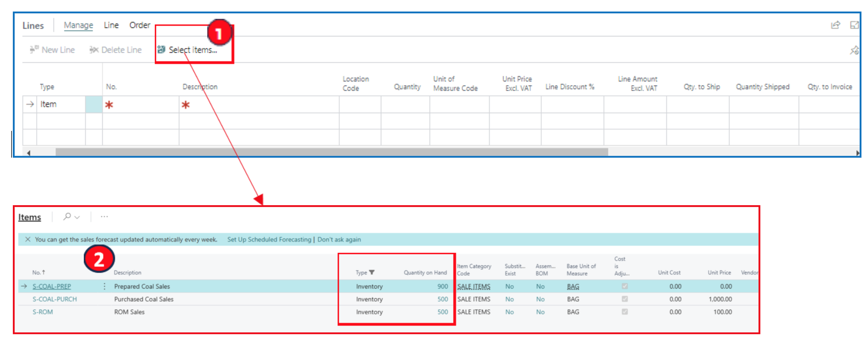
Task: Toggle Cost is Adjusted checkbox for S-ROM
Action: point(624,312)
